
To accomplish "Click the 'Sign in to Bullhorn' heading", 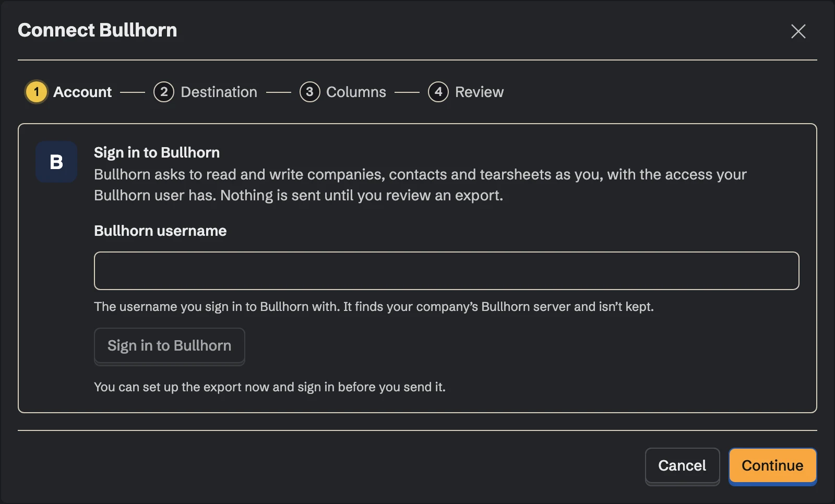I will 157,152.
